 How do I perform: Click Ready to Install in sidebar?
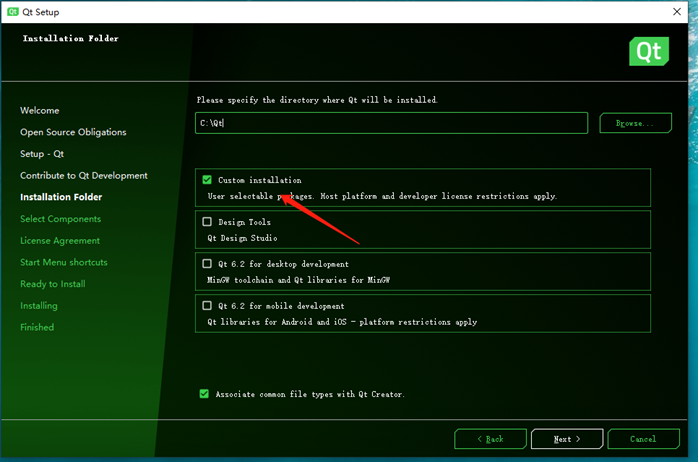[x=53, y=284]
